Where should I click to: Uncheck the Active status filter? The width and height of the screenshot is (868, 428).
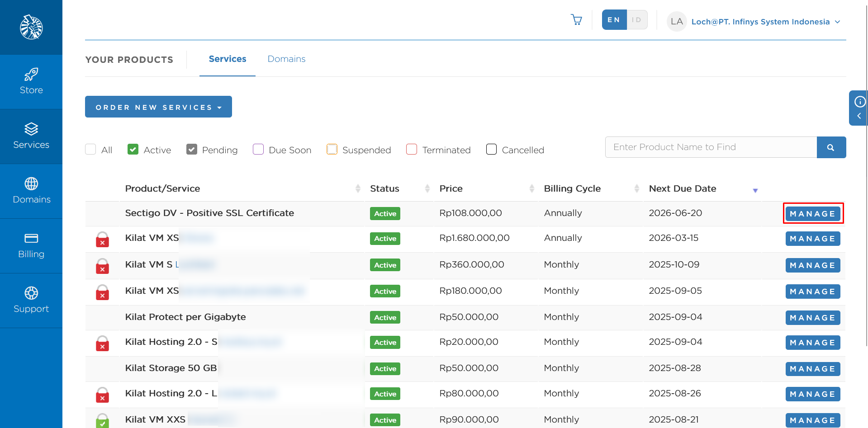coord(133,149)
